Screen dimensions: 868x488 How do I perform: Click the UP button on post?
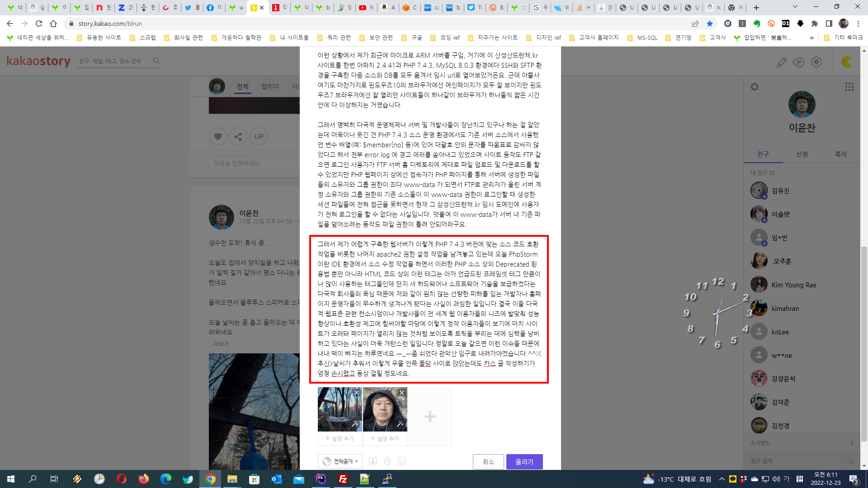pos(259,136)
